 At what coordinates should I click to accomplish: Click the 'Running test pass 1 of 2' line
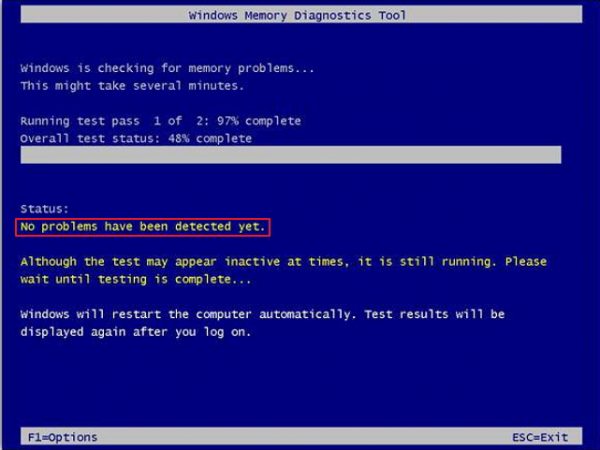(161, 121)
